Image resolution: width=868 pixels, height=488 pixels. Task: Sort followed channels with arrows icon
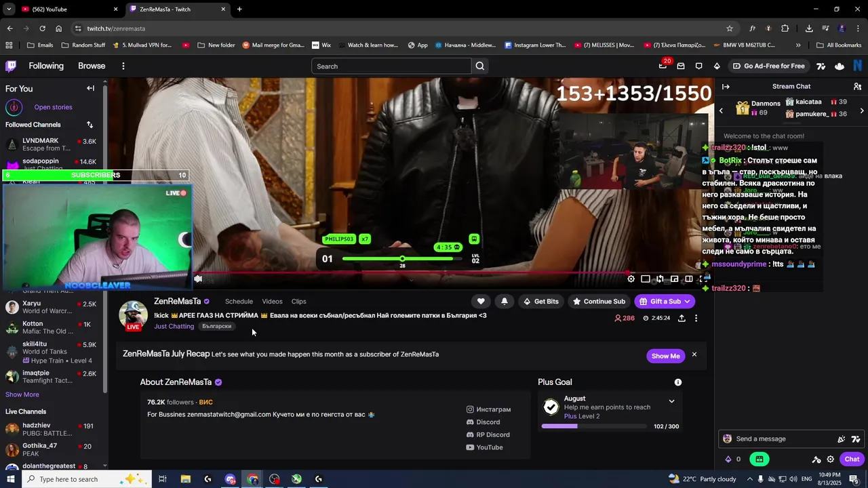coord(90,125)
